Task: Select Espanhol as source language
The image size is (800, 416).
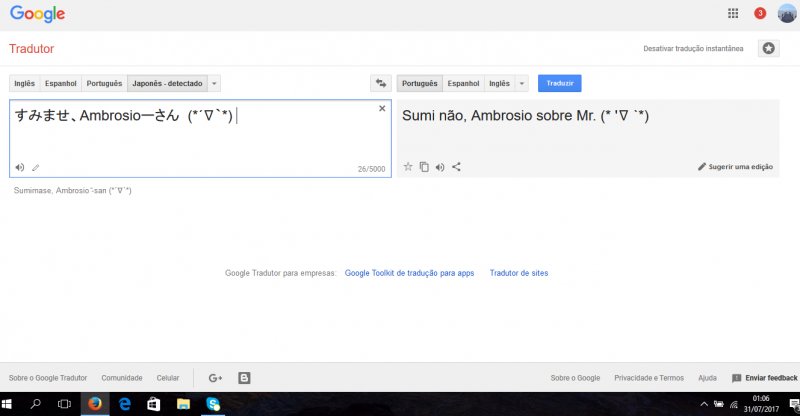Action: point(61,83)
